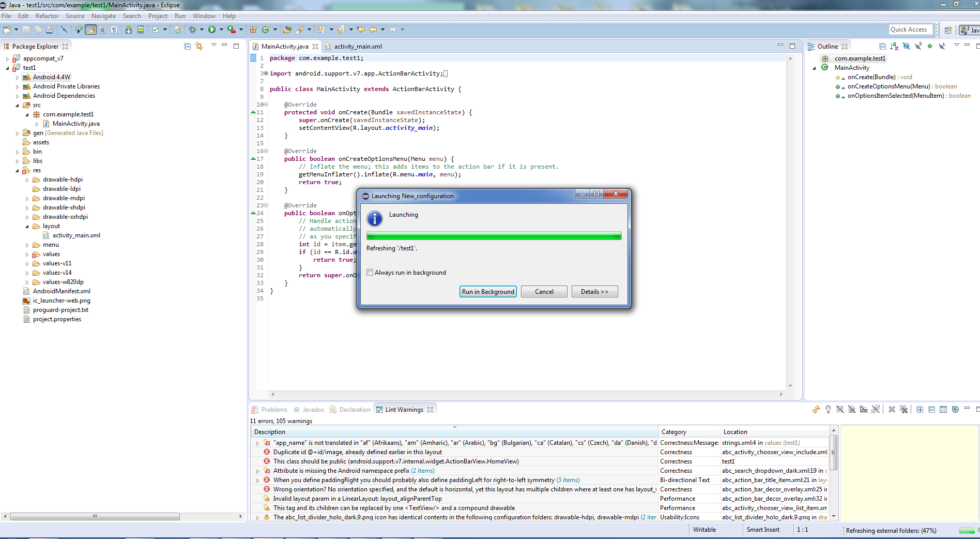Expand the values-w820dp folder
The image size is (980, 539).
(x=27, y=282)
